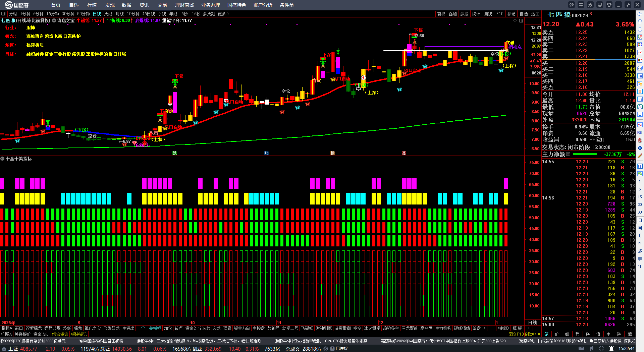Click the monitor screen icon in title bar
644x352 pixels.
pyautogui.click(x=600, y=5)
